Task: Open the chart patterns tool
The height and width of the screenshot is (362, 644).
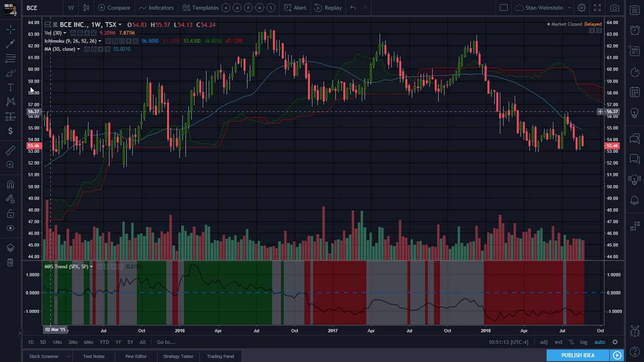Action: coord(10,102)
